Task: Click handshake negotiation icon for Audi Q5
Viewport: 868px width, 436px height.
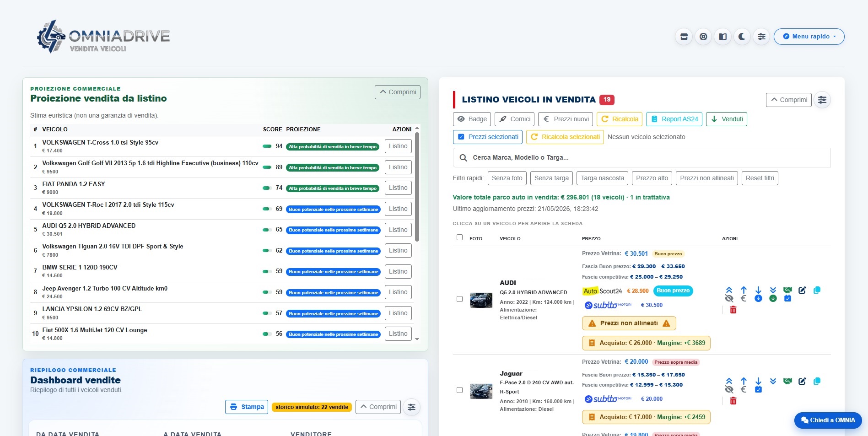Action: click(787, 290)
